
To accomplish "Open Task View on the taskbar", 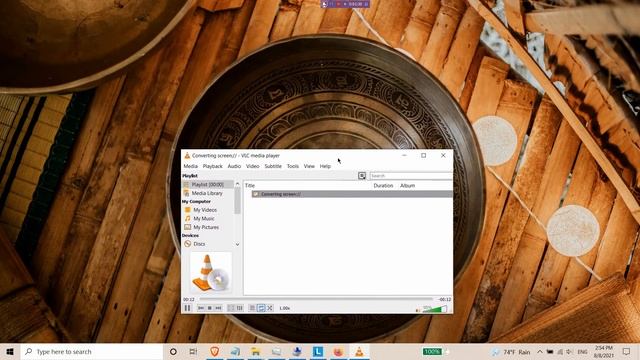I will click(x=193, y=351).
